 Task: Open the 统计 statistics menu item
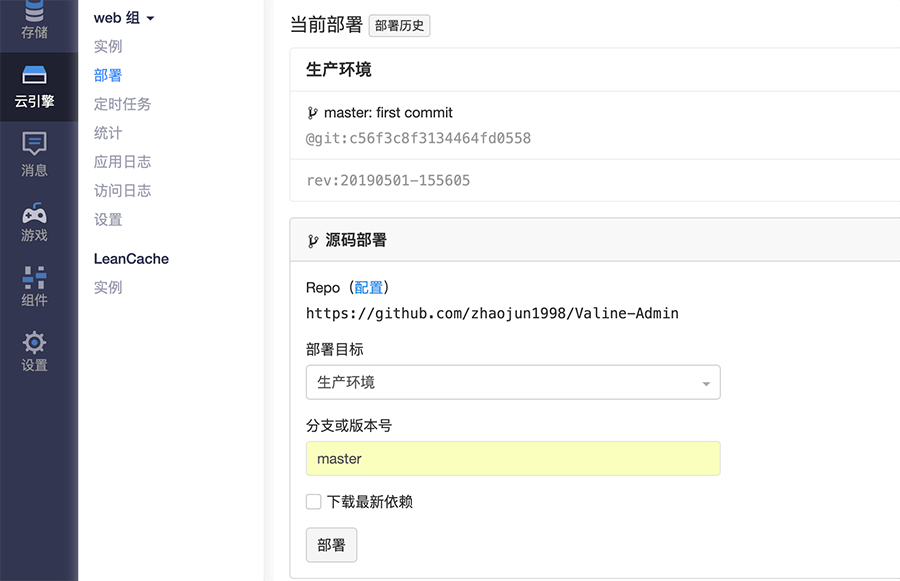108,133
